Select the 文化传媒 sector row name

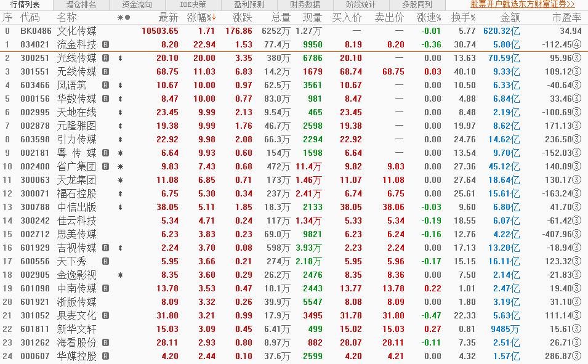[76, 31]
